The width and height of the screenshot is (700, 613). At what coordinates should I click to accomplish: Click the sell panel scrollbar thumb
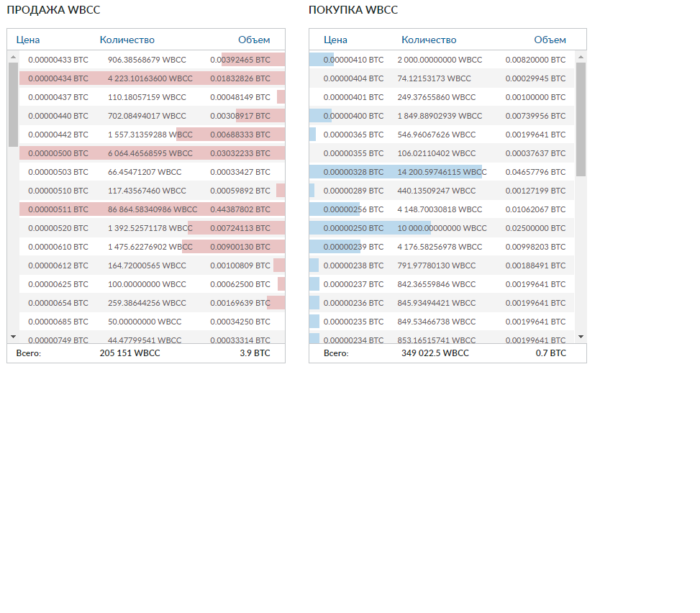click(13, 104)
